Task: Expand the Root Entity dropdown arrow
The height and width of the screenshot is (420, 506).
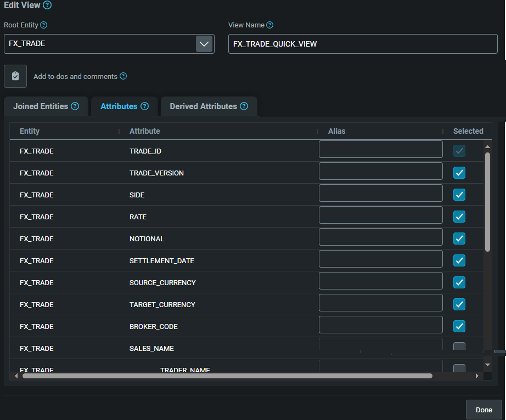Action: coord(204,44)
